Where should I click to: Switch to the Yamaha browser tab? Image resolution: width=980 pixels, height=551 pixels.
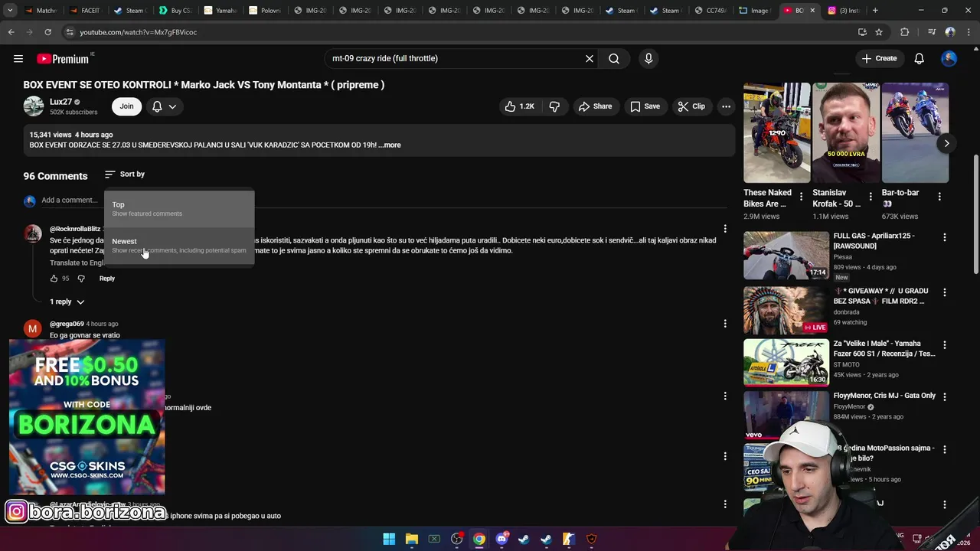click(219, 11)
